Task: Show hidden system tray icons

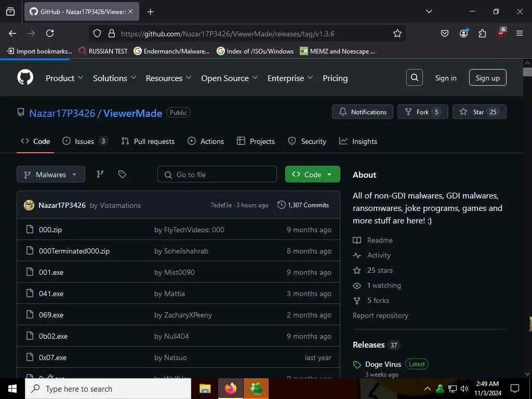Action: point(428,389)
